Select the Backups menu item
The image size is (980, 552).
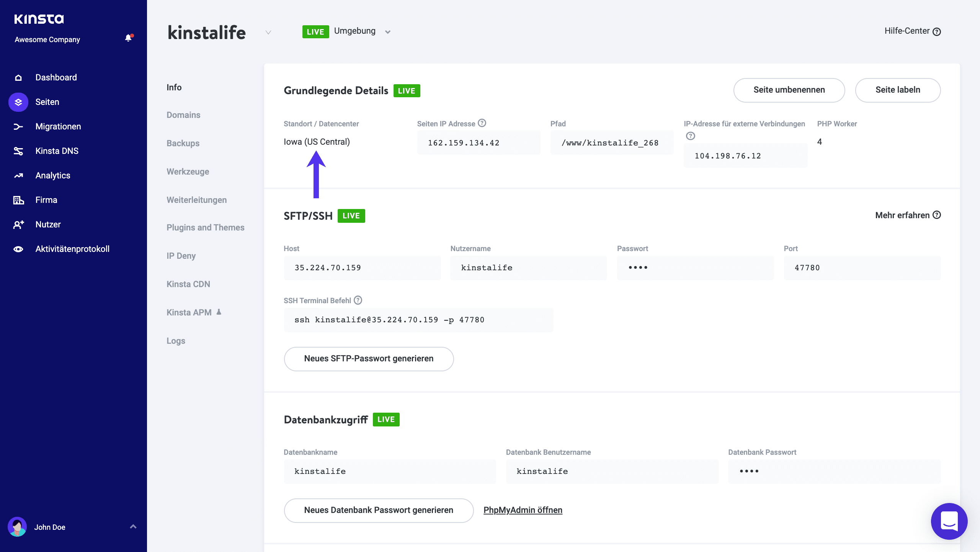tap(183, 144)
